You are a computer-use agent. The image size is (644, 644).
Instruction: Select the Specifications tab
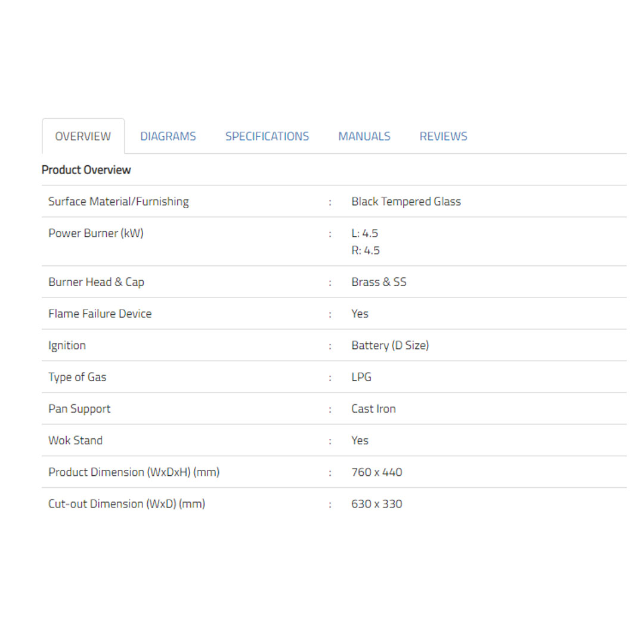pos(267,137)
